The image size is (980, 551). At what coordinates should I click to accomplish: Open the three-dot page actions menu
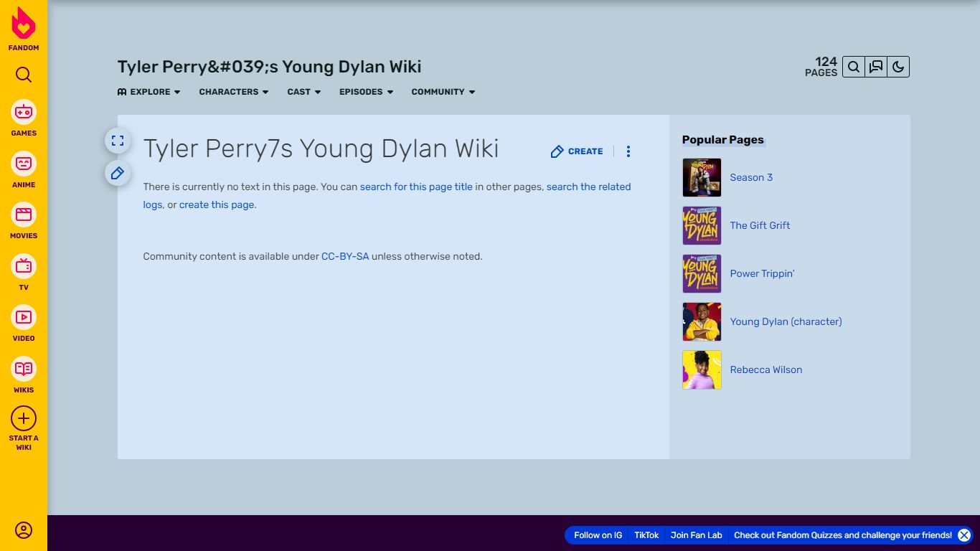point(628,151)
